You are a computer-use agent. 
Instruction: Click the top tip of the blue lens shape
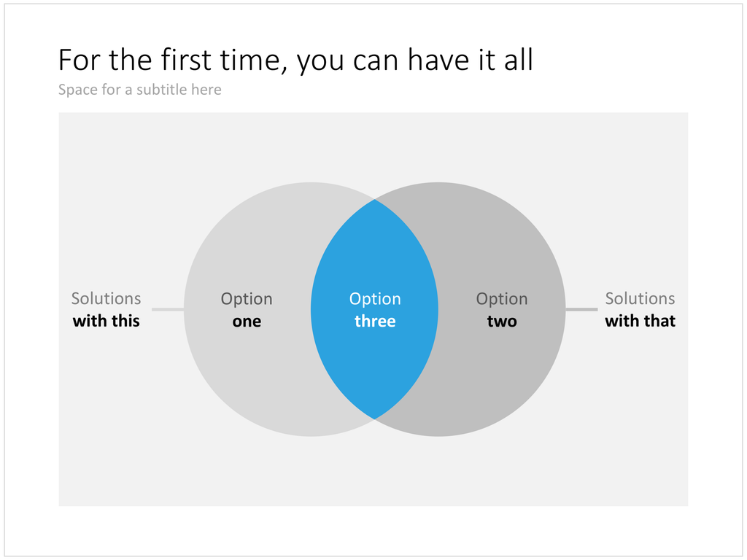[x=375, y=203]
